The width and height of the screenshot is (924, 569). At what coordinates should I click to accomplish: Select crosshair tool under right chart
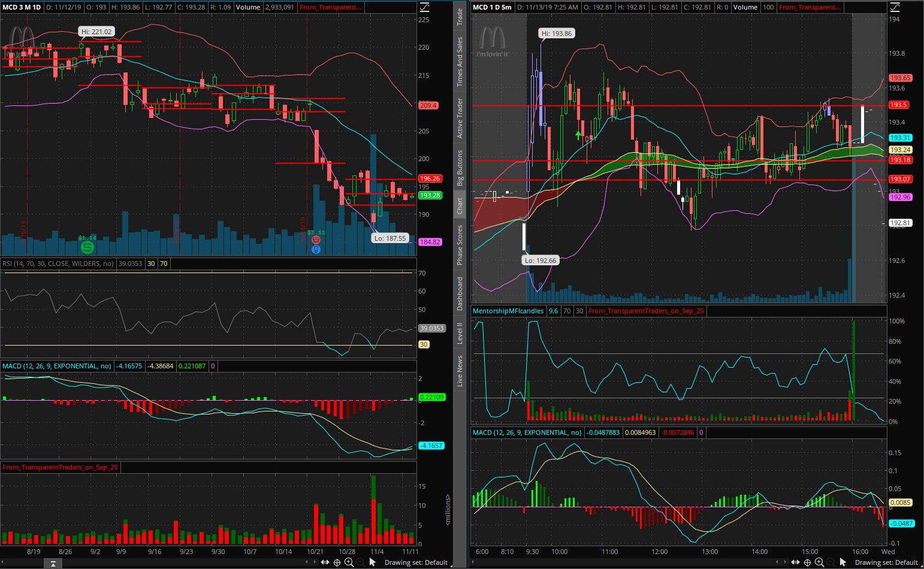[x=807, y=562]
